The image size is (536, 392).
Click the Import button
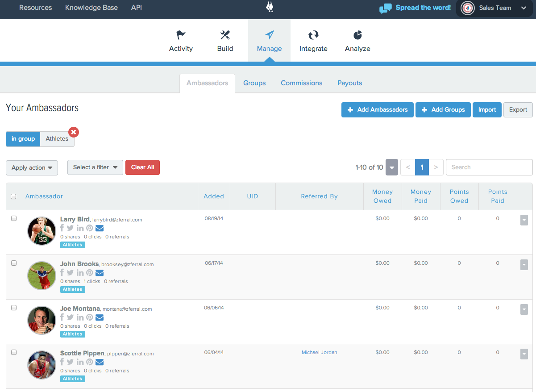[487, 110]
